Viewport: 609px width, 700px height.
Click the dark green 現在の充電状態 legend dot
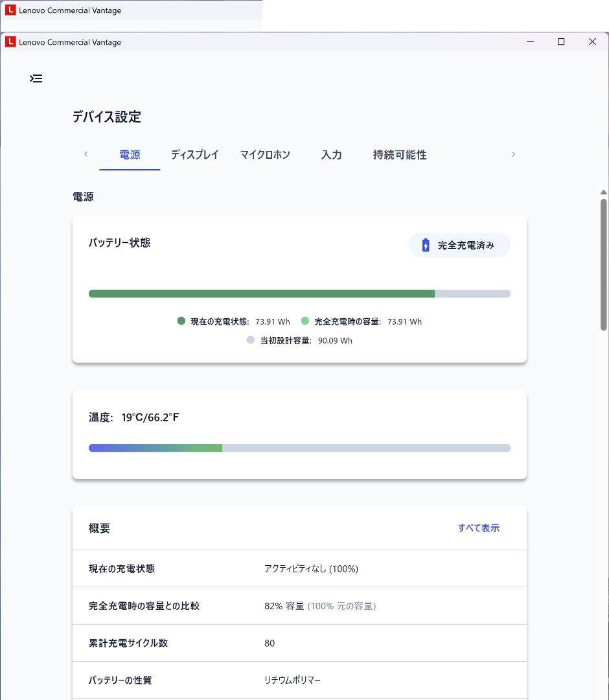pos(181,321)
